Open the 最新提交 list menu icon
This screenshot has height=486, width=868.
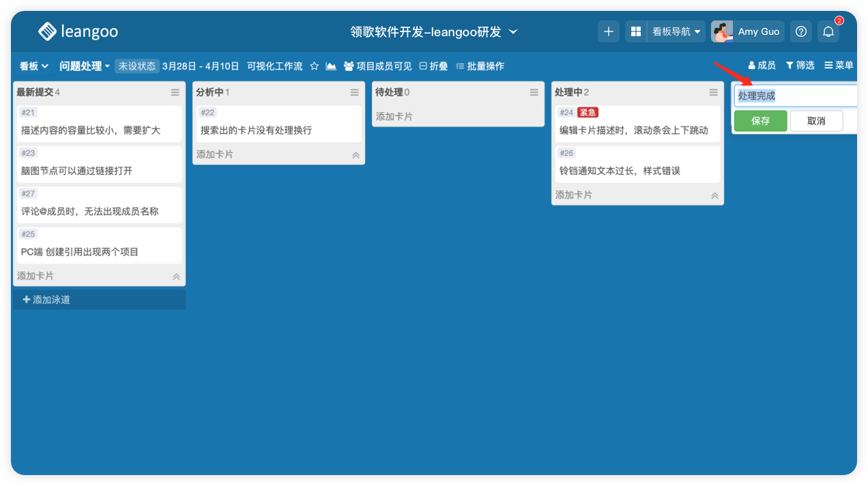pos(175,92)
